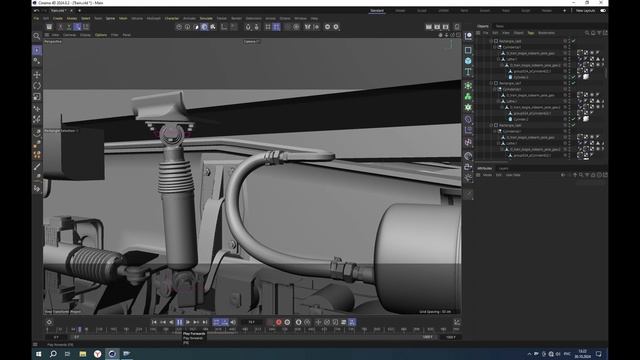Add a rectangle spline from right palette
The image size is (640, 360).
pos(468,50)
